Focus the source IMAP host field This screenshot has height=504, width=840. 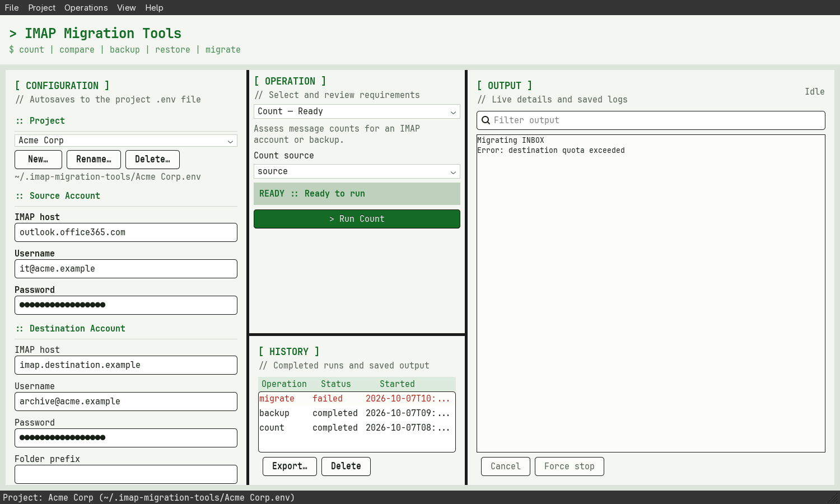(x=126, y=232)
